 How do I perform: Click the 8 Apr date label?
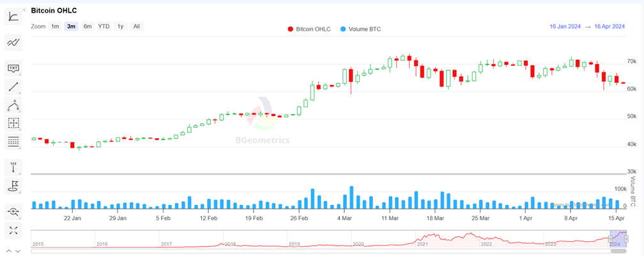click(572, 218)
